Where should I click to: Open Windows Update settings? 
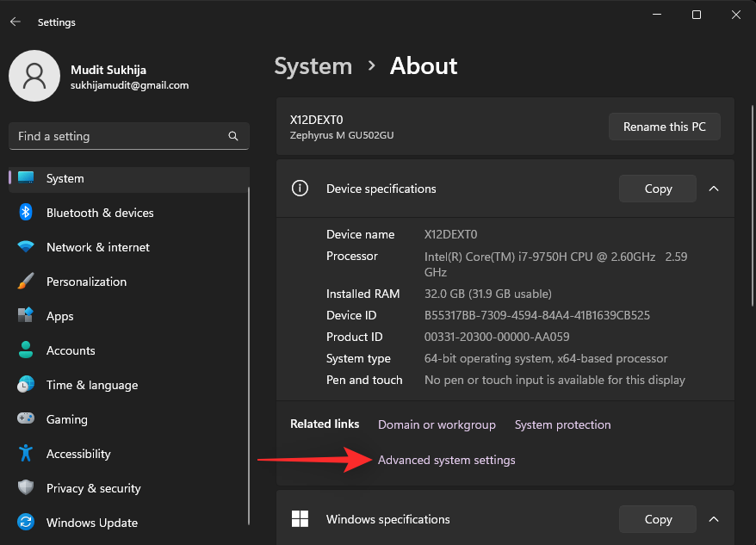coord(92,523)
